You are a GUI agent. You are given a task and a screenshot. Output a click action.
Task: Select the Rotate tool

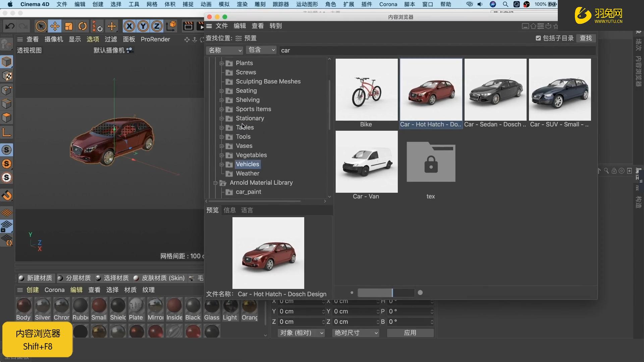click(x=83, y=26)
